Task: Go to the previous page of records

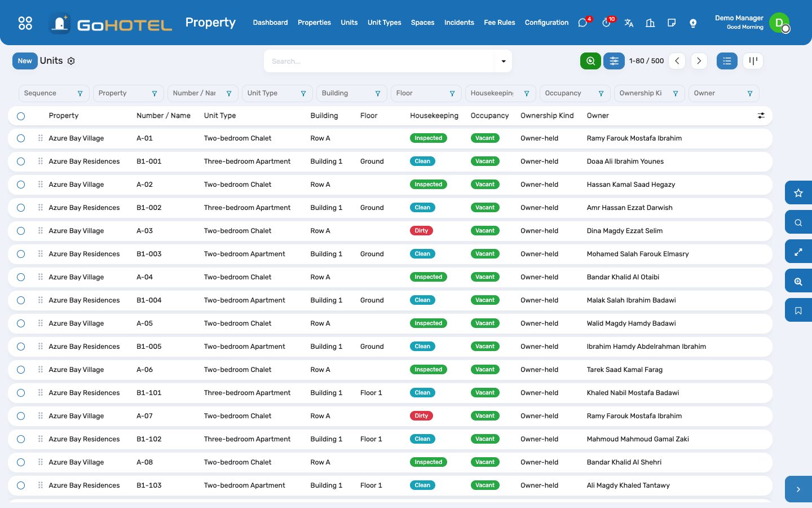Action: [x=677, y=61]
